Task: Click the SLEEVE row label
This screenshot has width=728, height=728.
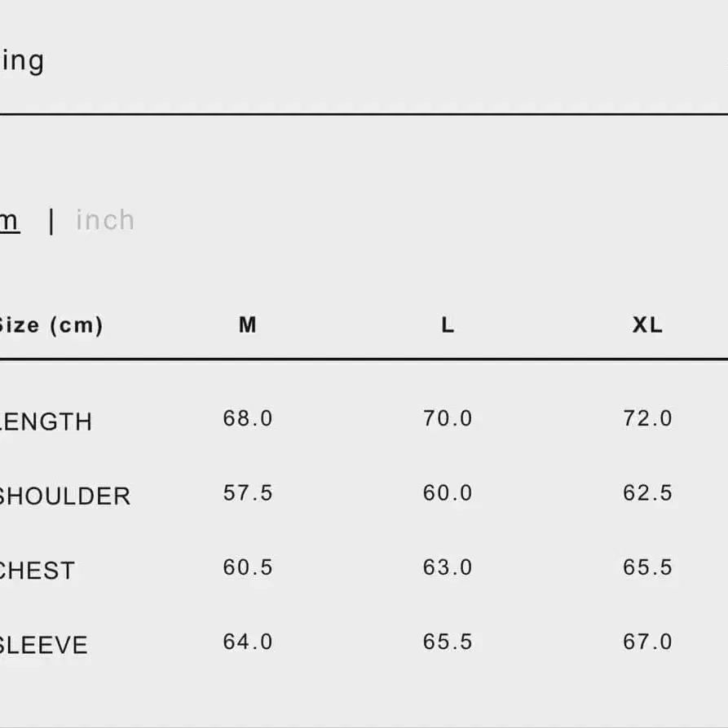Action: [43, 645]
